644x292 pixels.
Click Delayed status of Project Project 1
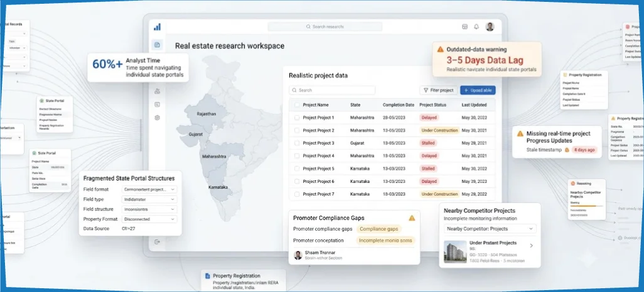click(429, 118)
